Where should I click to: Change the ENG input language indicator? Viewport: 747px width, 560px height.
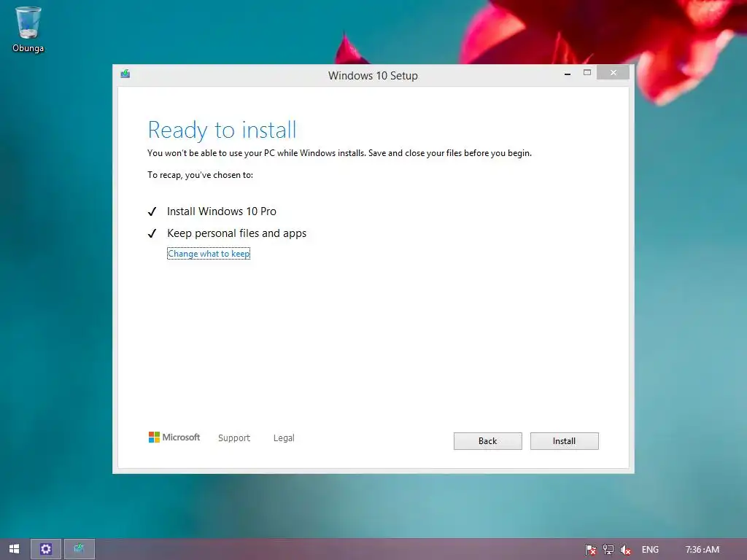650,550
